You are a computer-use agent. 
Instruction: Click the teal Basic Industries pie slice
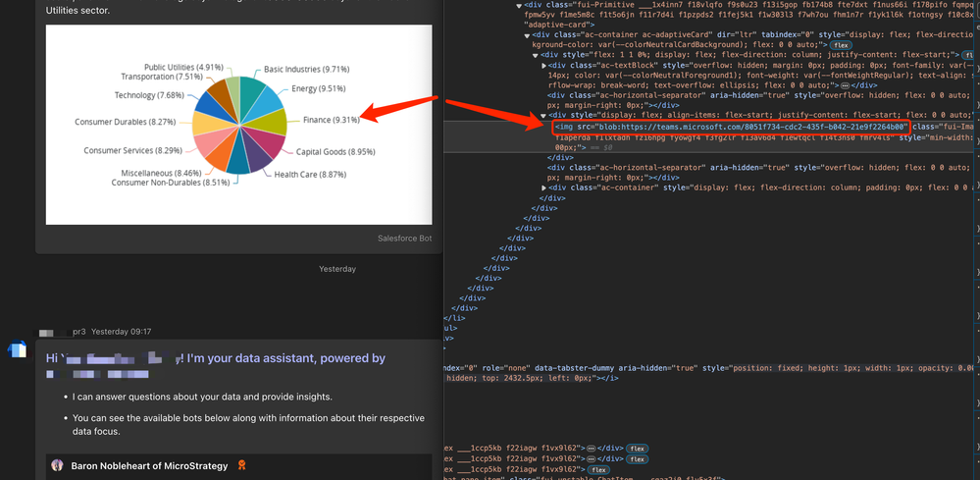pos(251,91)
